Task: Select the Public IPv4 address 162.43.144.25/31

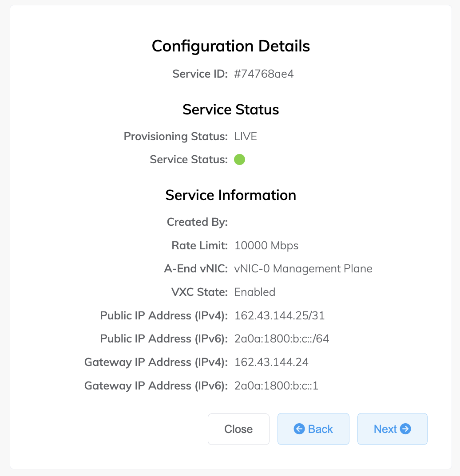Action: coord(279,315)
